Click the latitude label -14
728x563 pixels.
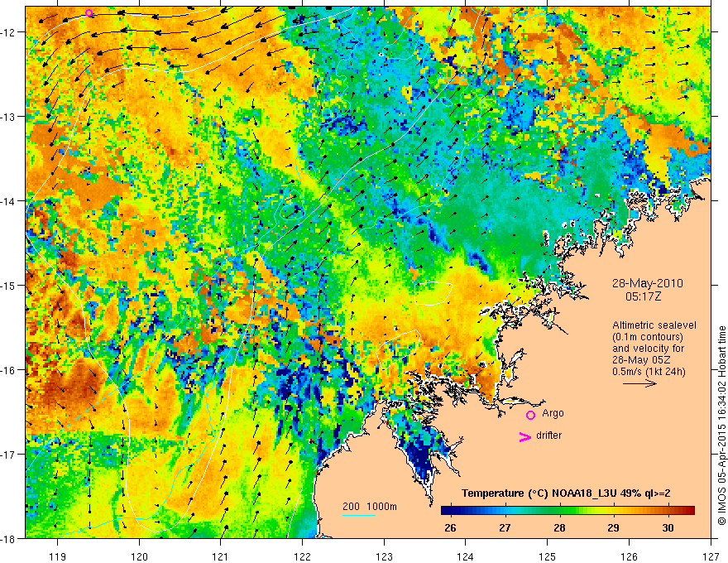(x=9, y=201)
